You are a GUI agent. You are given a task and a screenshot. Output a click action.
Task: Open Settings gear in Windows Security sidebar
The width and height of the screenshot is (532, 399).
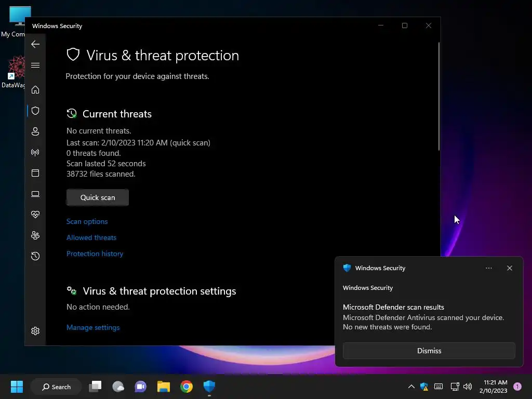click(x=35, y=331)
